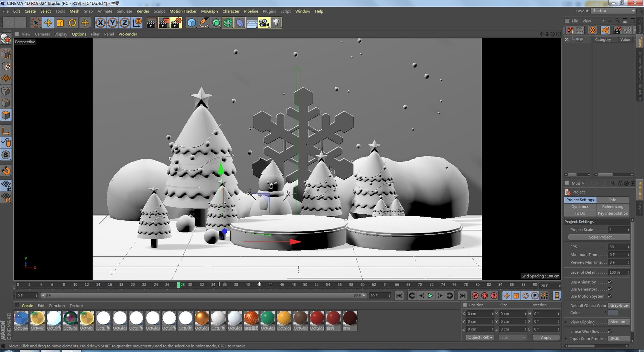This screenshot has height=352, width=644.
Task: Open the MoGraph menu
Action: point(209,11)
